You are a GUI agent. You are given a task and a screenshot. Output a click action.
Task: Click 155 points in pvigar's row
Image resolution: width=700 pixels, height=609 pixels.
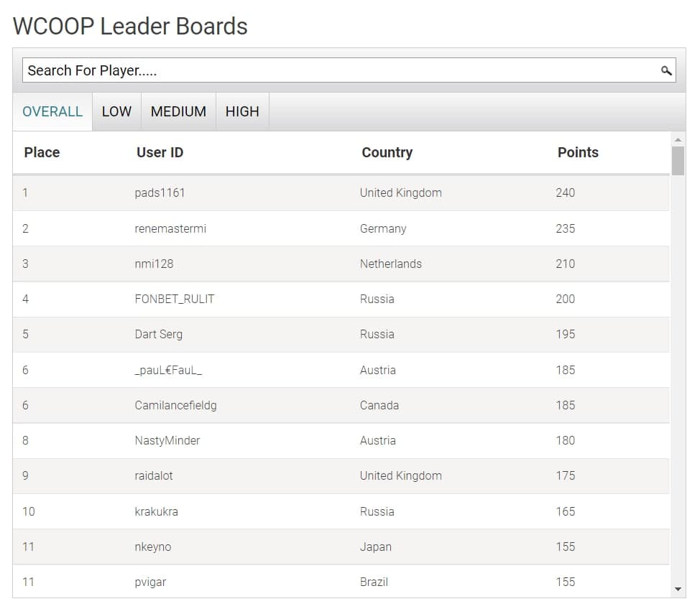[x=565, y=582]
